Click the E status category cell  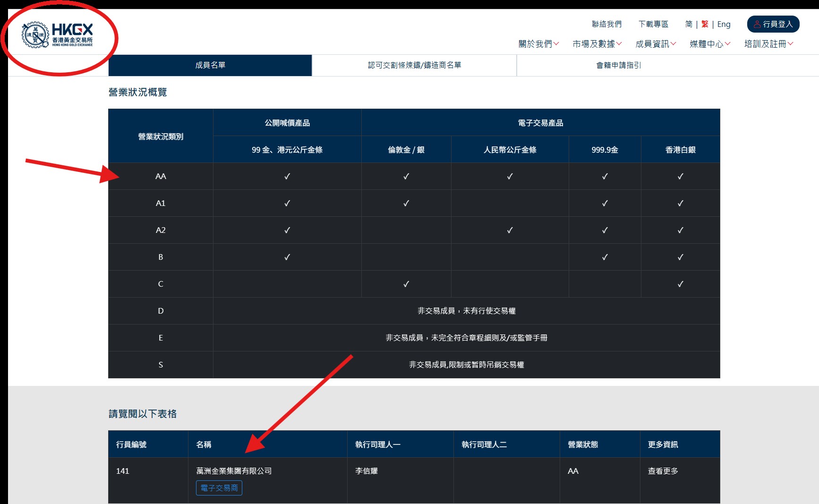pyautogui.click(x=161, y=338)
